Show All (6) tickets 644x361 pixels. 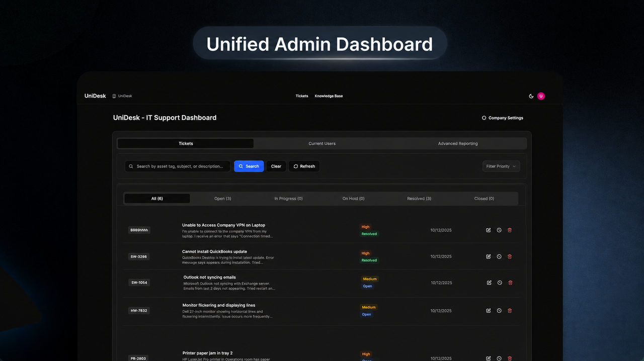157,199
